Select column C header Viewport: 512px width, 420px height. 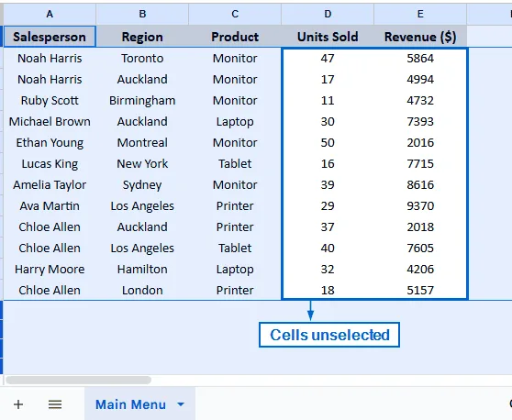235,14
